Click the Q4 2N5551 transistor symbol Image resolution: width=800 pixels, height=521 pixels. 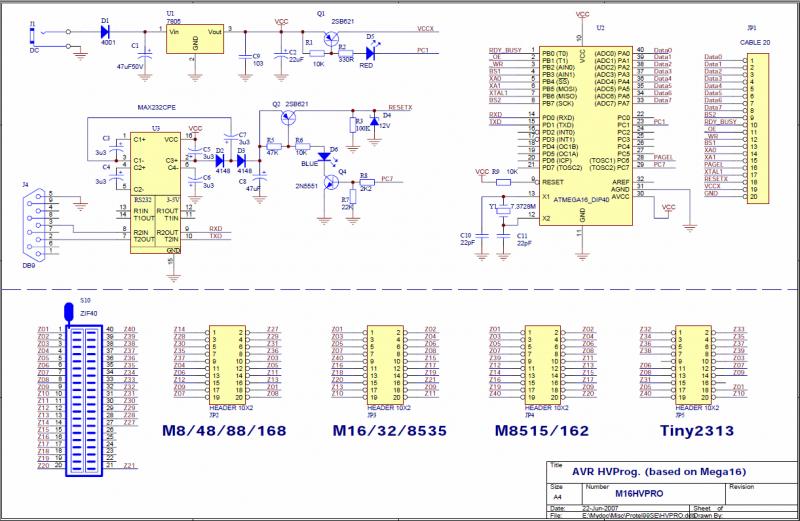coord(327,179)
